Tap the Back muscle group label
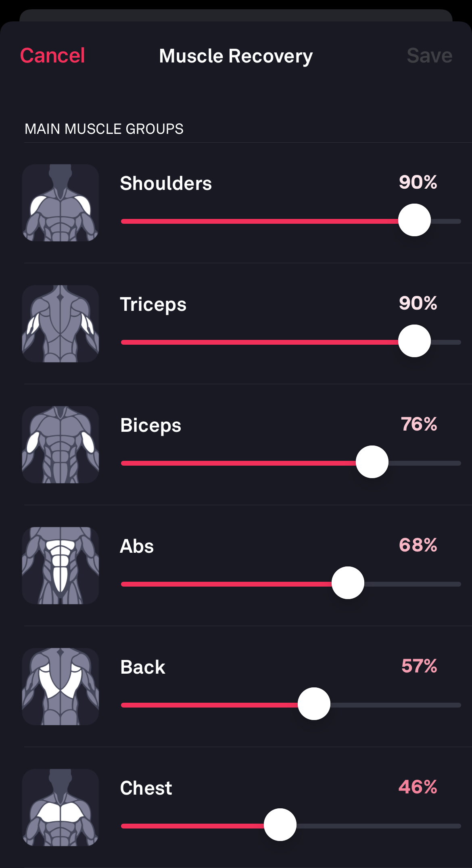The width and height of the screenshot is (472, 868). point(143,667)
